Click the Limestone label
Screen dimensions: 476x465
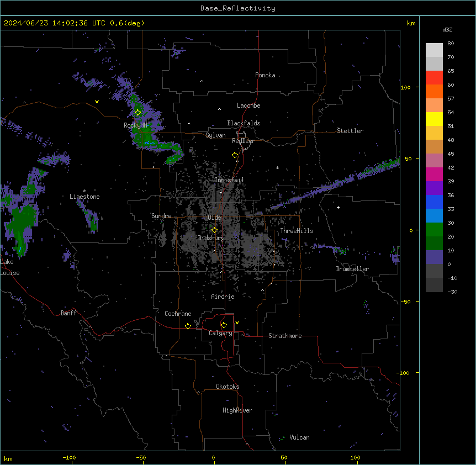point(84,197)
